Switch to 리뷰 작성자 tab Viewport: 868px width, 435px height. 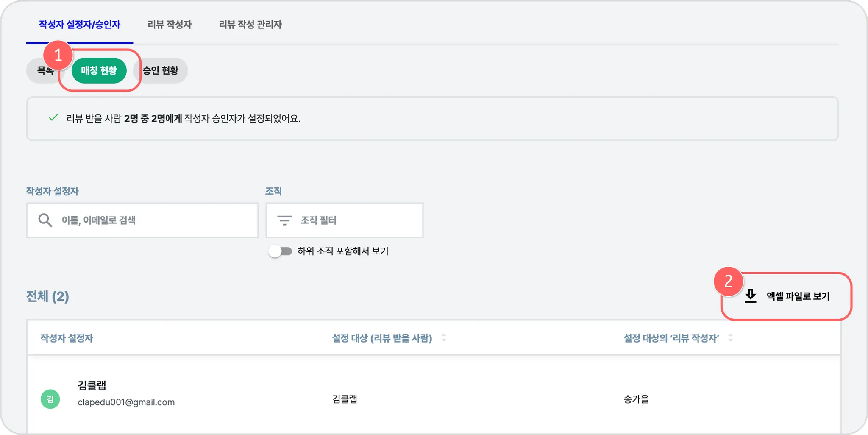(170, 24)
